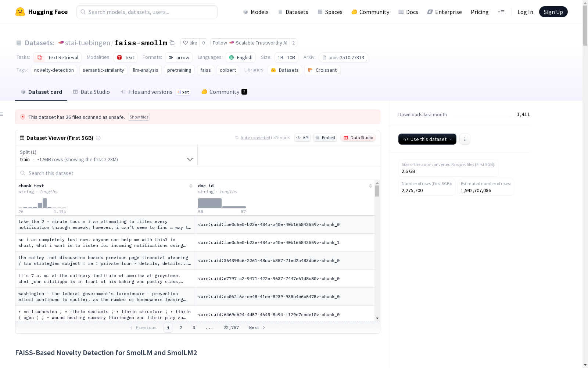The image size is (588, 368).
Task: Click the Embed button
Action: (325, 138)
